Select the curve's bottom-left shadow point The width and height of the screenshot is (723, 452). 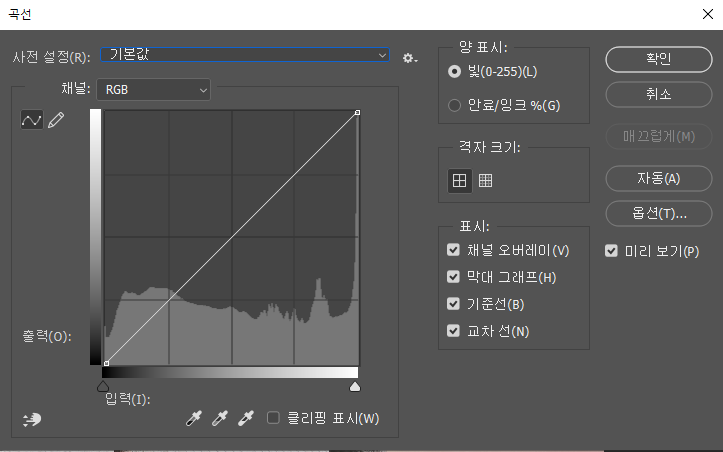point(107,363)
